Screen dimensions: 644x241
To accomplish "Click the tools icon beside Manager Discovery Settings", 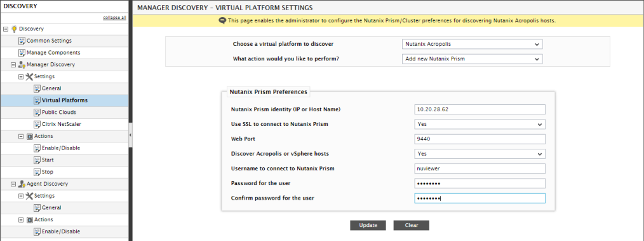I will click(29, 76).
